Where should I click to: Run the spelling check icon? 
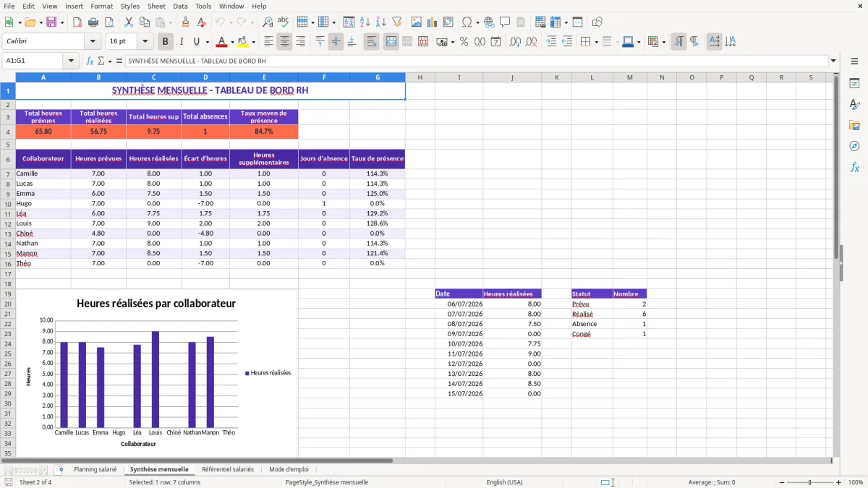[284, 22]
